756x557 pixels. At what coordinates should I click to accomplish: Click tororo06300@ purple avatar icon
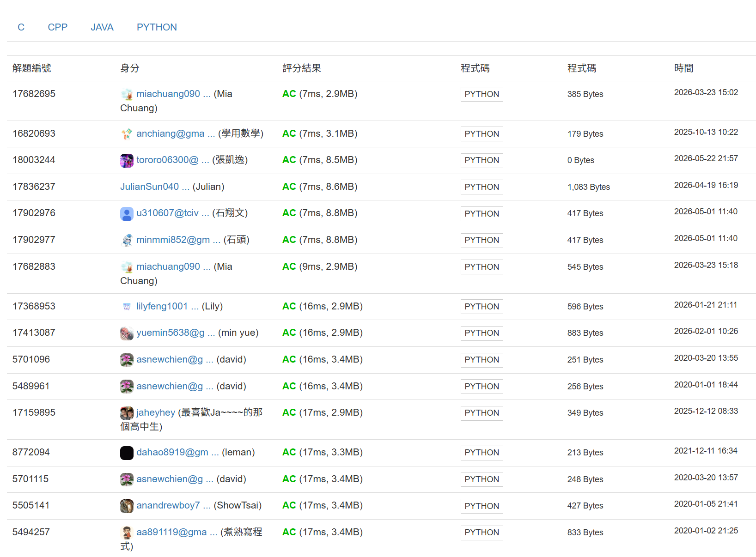(127, 160)
